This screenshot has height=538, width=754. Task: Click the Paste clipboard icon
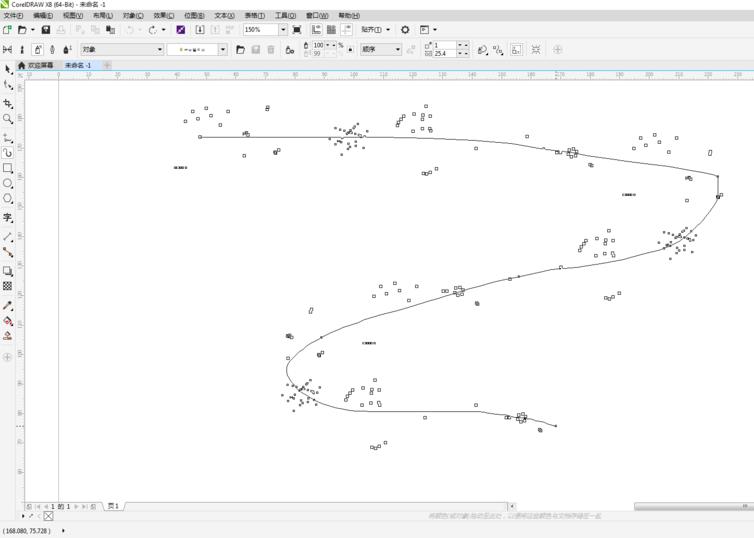pyautogui.click(x=111, y=30)
